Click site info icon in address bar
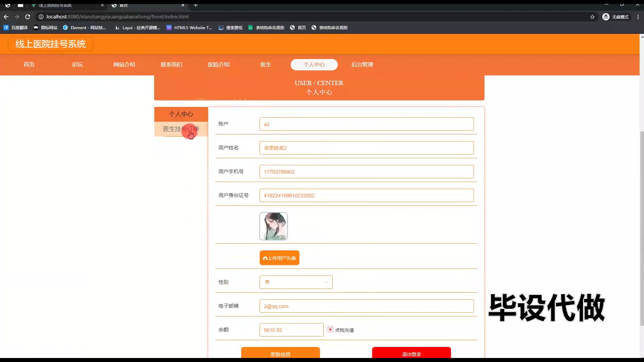The height and width of the screenshot is (362, 644). coord(41,17)
